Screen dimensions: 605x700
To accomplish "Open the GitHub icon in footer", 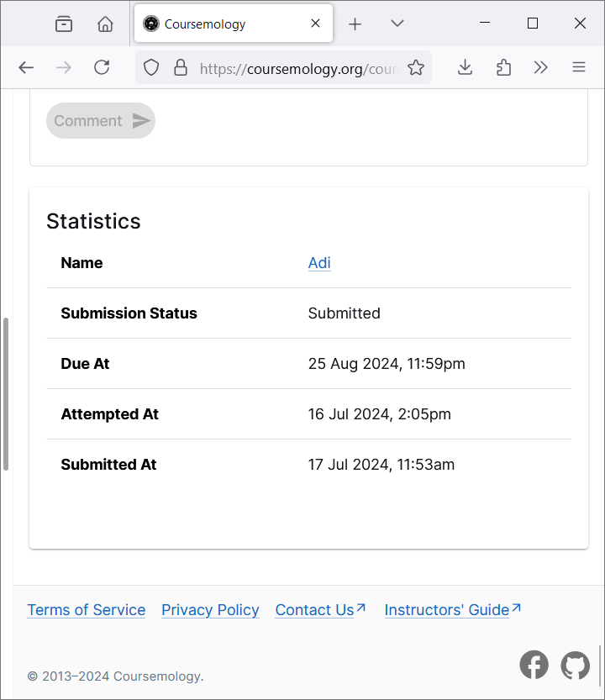I will (576, 665).
